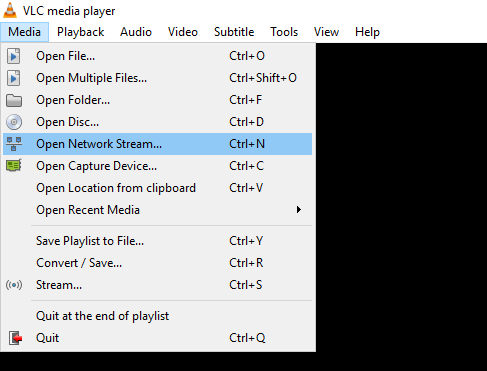Screen dimensions: 487x371
Task: Close the menu via the Media header
Action: click(25, 32)
